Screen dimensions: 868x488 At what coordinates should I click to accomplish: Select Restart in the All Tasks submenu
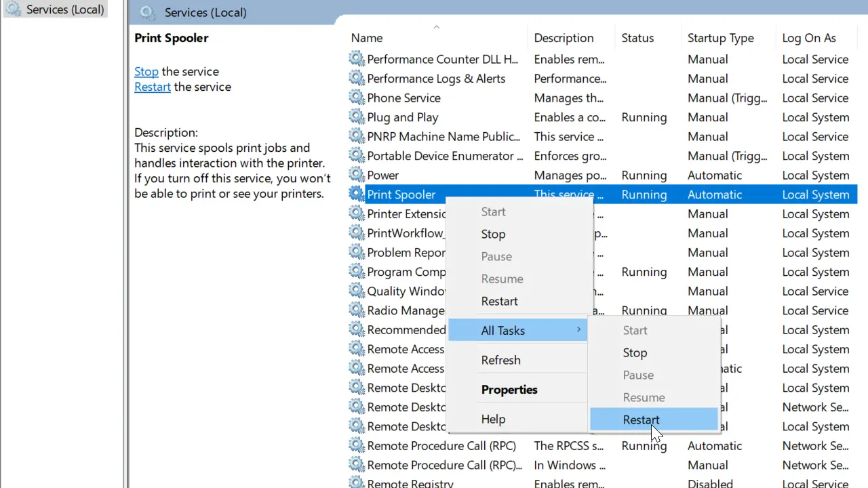640,420
